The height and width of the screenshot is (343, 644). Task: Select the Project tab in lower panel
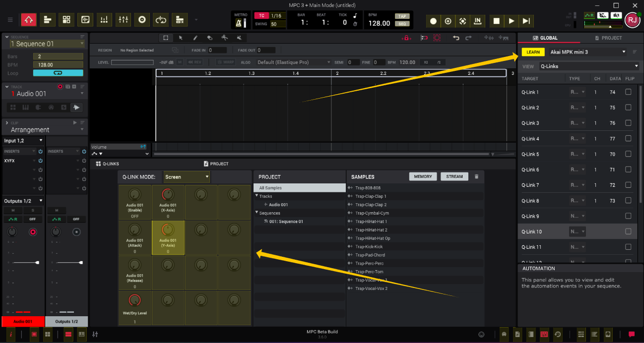[216, 164]
